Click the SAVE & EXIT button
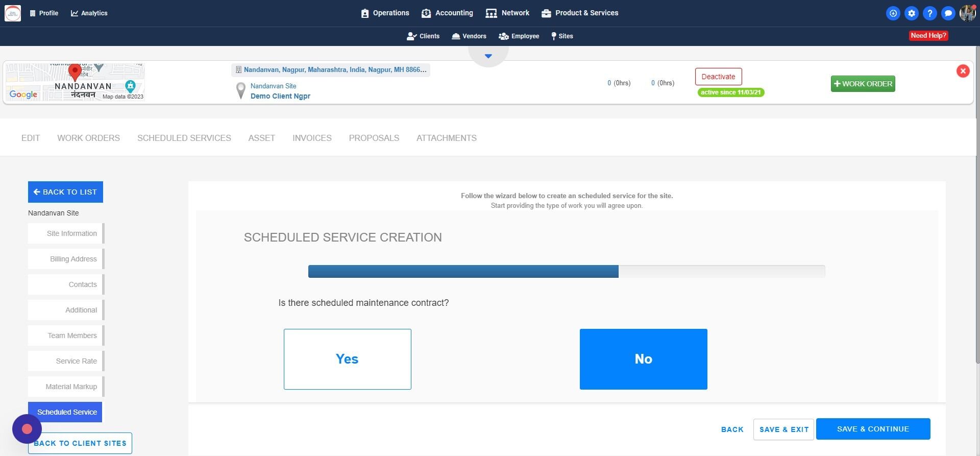980x456 pixels. [783, 429]
